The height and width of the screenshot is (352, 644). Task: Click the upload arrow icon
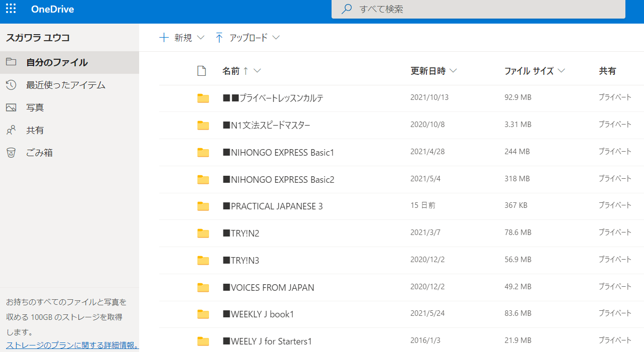pos(219,38)
